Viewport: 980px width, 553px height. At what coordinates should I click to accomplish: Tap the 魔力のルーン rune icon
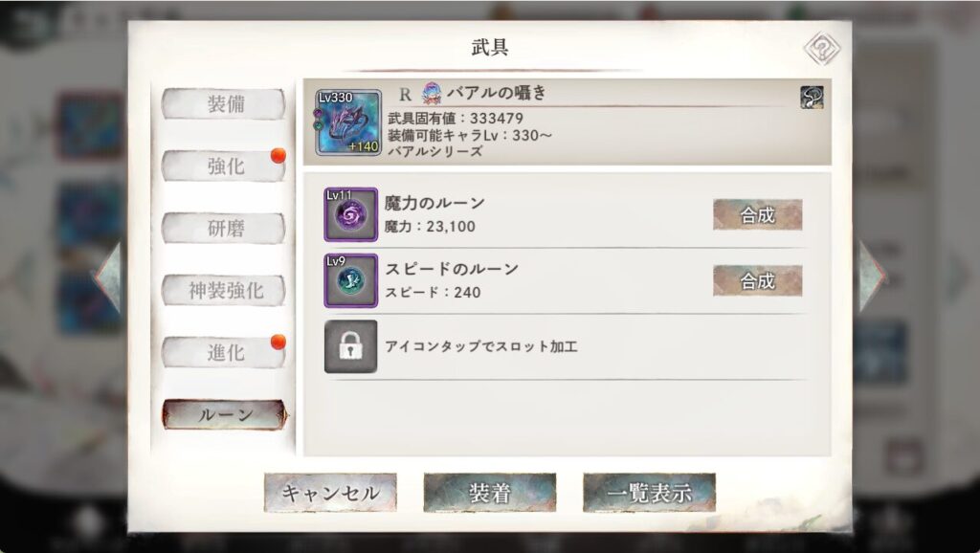point(350,214)
